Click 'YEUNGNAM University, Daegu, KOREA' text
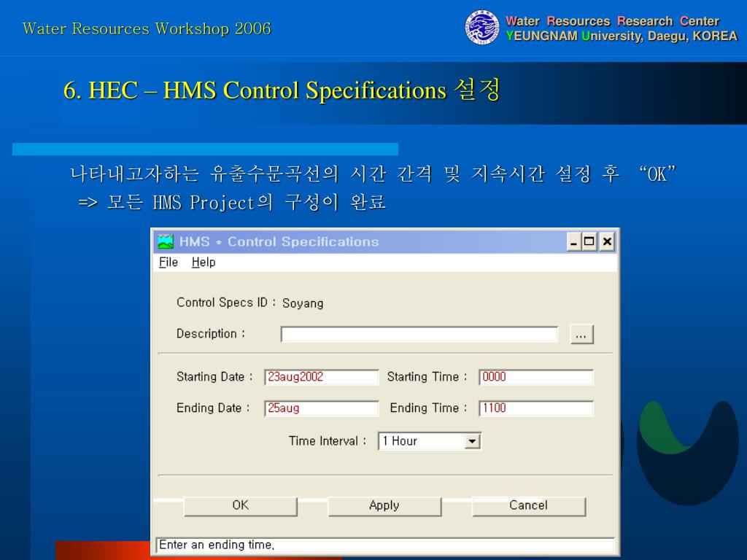The height and width of the screenshot is (560, 747). click(622, 36)
